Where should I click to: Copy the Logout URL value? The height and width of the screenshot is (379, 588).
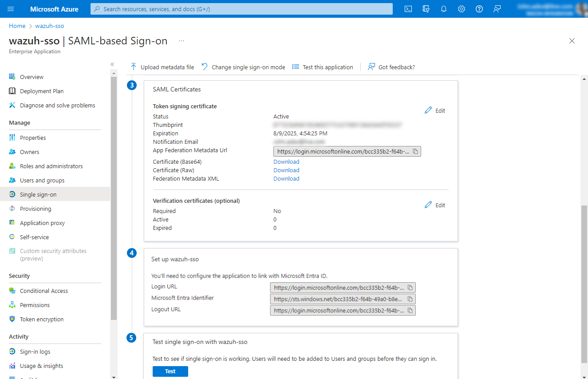pos(410,310)
